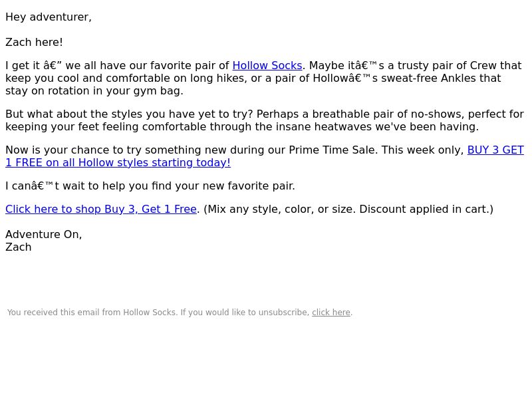Follow the BUY 3 GET 1 FREE link
This screenshot has height=399, width=532.
tap(495, 150)
